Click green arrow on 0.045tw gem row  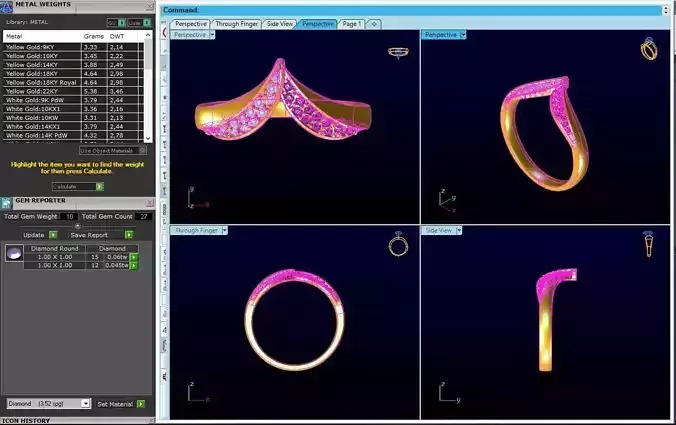tap(134, 266)
